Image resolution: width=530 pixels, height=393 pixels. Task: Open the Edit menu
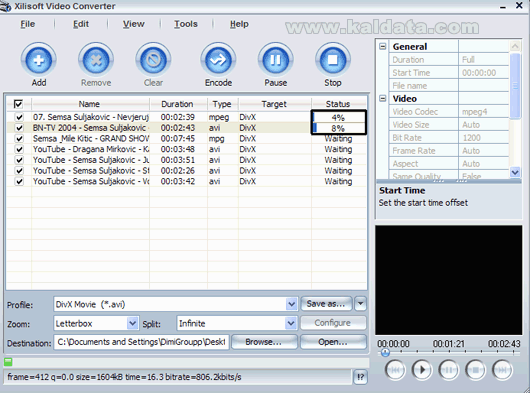81,24
